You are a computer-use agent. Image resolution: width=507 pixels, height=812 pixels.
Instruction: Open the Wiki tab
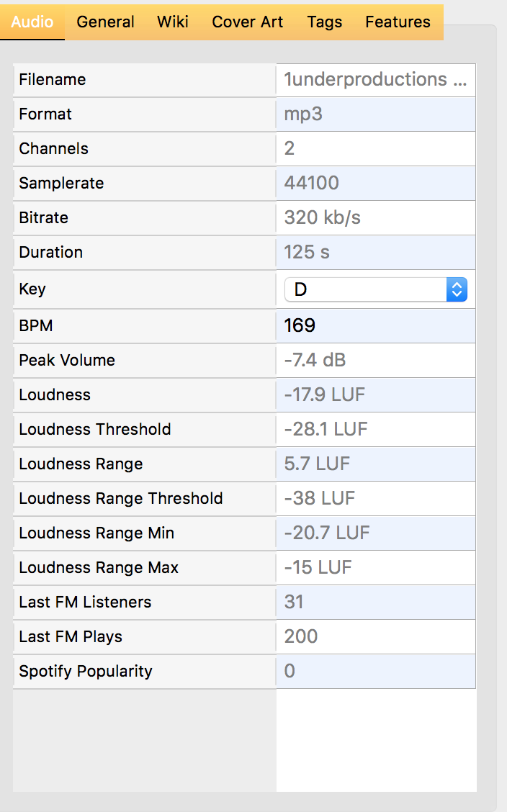click(173, 22)
